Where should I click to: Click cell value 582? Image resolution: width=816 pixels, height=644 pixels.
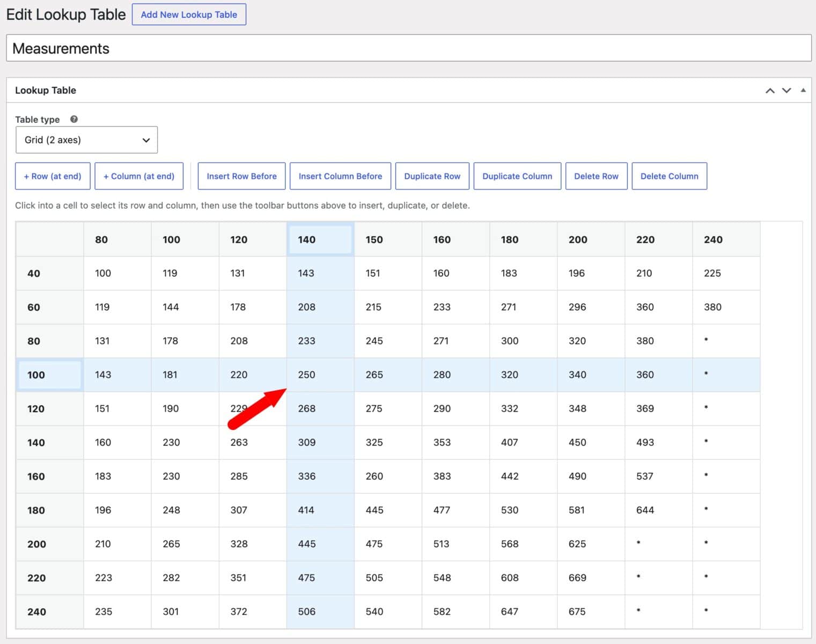(456, 611)
